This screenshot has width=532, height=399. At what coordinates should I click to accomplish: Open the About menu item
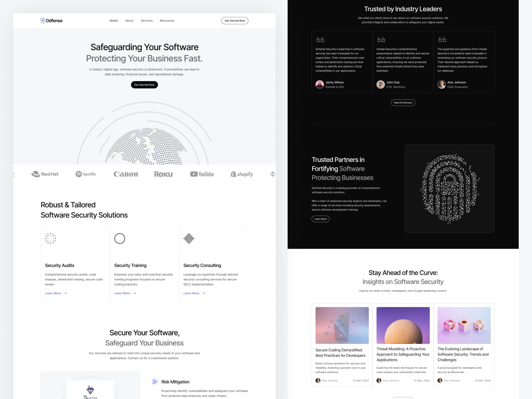[x=129, y=21]
